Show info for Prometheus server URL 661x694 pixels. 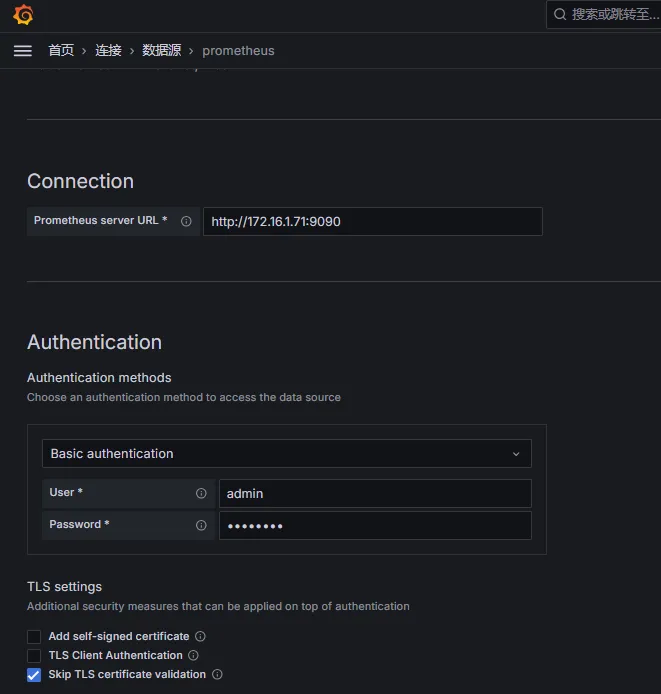[186, 221]
